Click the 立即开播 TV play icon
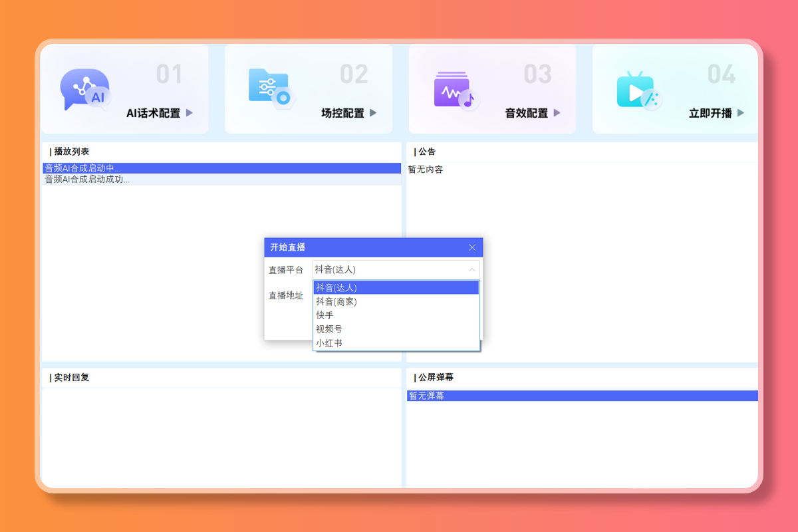Viewport: 798px width, 532px height. 637,90
